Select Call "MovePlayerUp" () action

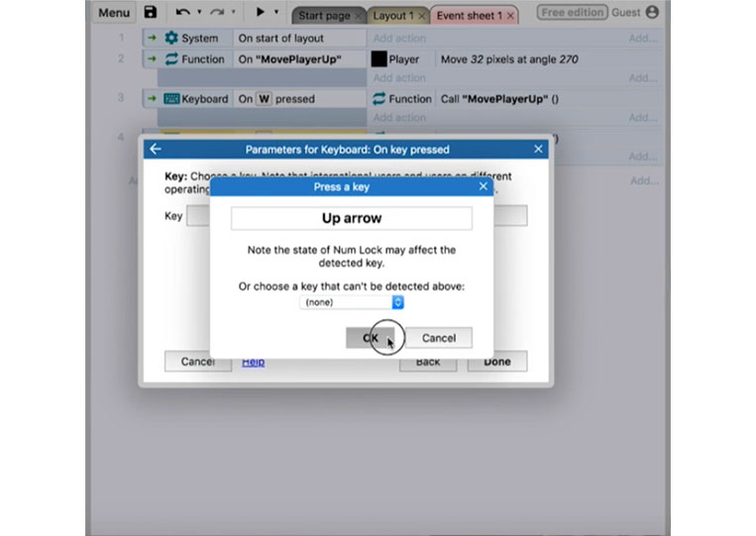[499, 99]
